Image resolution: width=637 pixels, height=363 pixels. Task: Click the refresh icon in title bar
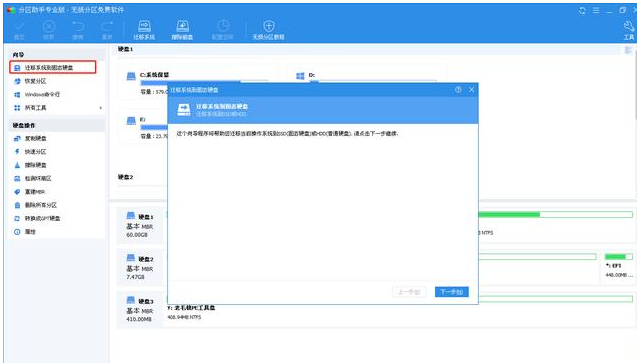coord(582,11)
